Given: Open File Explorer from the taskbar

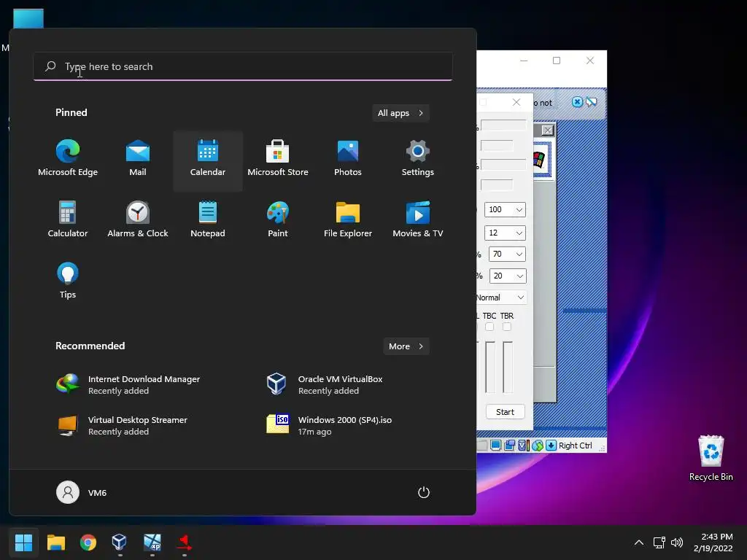Looking at the screenshot, I should pyautogui.click(x=55, y=542).
